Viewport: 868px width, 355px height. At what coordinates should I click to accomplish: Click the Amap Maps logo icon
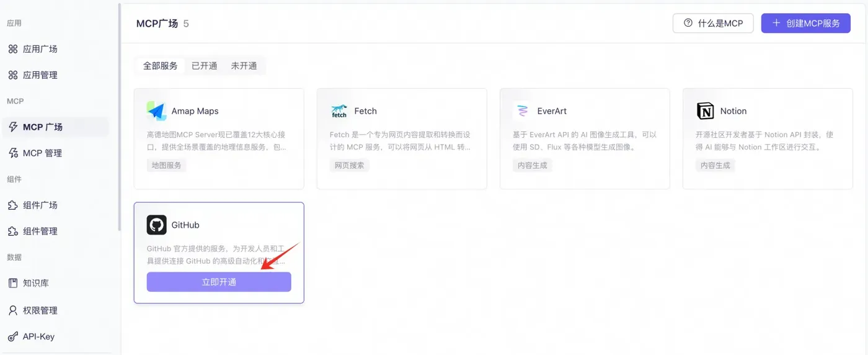156,111
